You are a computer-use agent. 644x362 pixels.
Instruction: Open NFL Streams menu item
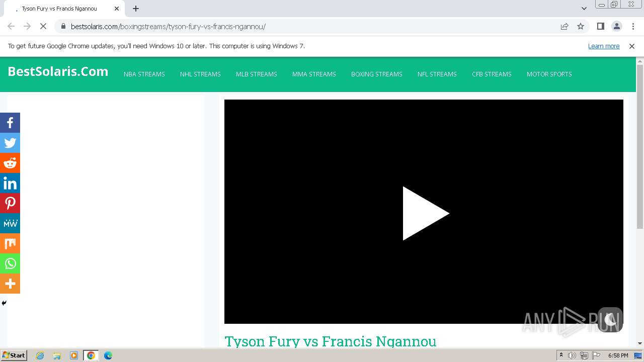(437, 74)
